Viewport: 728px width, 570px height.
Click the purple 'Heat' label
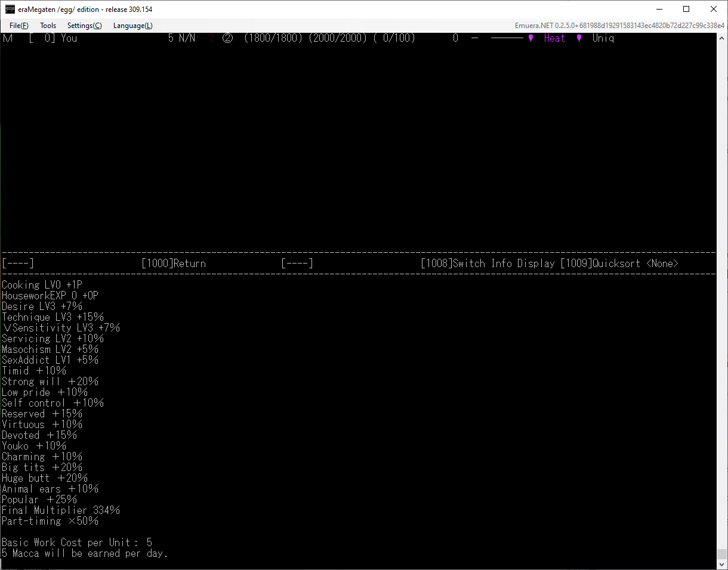point(554,38)
